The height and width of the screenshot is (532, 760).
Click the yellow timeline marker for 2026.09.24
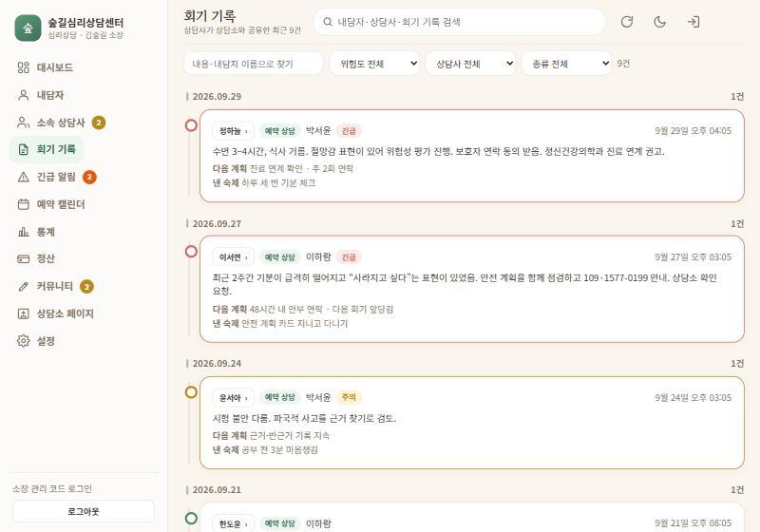coord(192,392)
